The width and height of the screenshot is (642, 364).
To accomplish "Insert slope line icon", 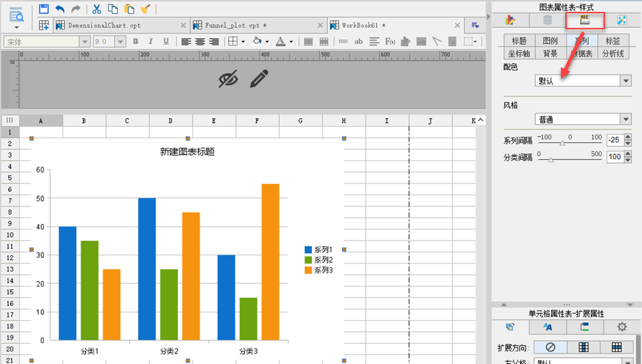I will coord(437,41).
